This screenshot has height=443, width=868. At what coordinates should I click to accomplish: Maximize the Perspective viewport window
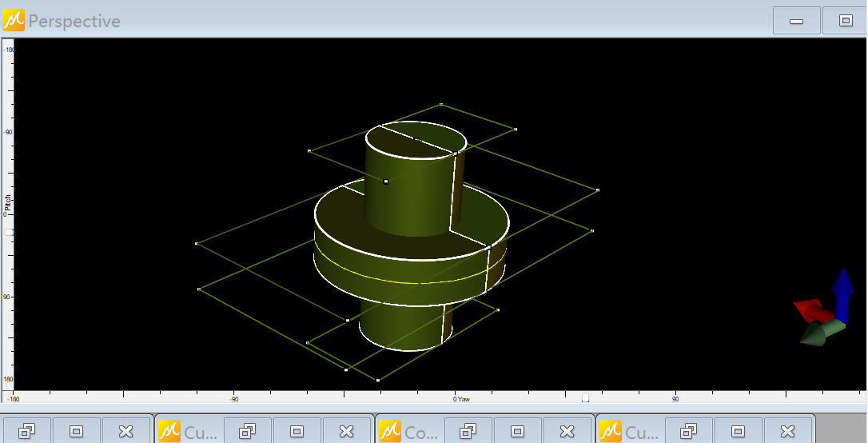845,21
